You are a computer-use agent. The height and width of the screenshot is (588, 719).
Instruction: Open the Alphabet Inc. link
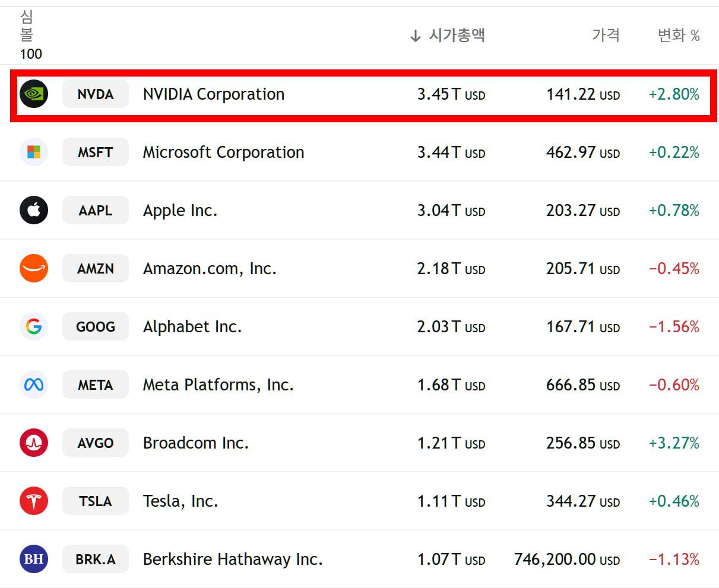tap(192, 327)
